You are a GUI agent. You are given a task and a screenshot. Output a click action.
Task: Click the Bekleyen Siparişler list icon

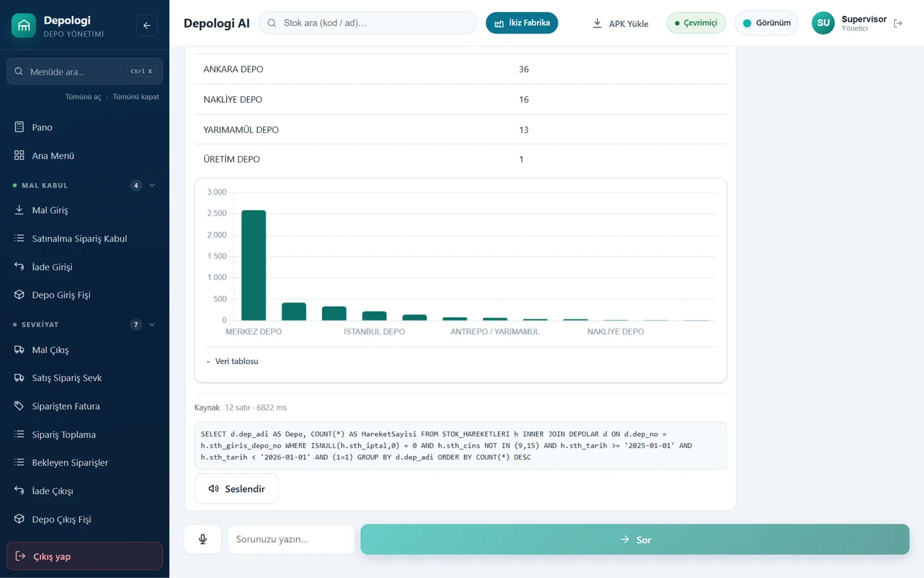point(19,462)
